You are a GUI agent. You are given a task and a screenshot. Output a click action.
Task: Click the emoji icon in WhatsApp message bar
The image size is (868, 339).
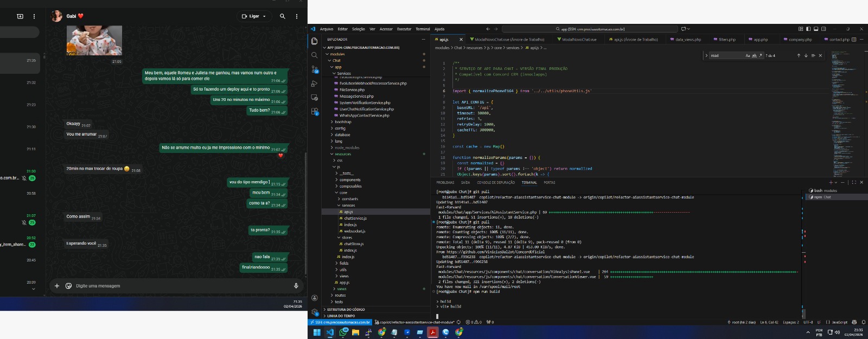click(x=68, y=286)
